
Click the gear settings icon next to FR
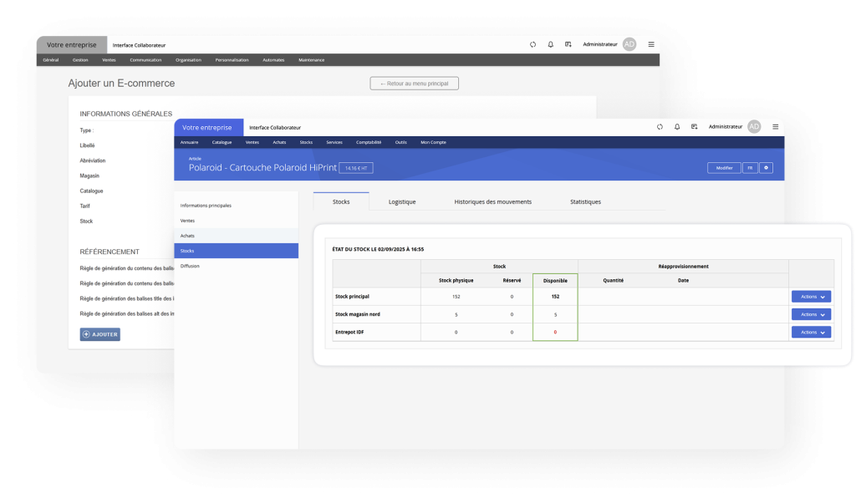tap(766, 168)
